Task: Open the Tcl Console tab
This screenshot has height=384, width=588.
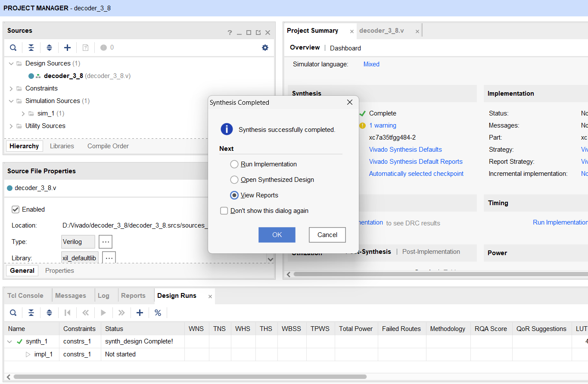Action: 25,296
